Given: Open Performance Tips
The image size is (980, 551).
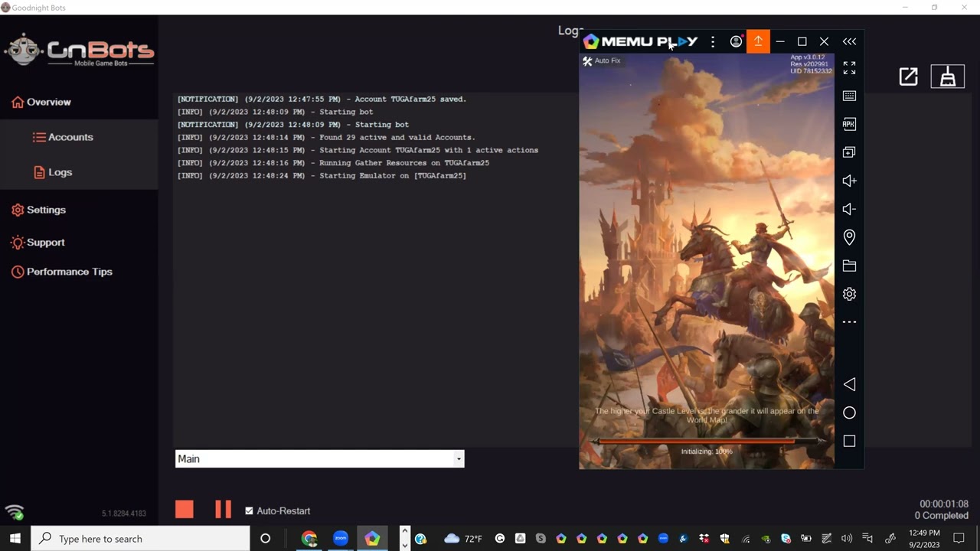Looking at the screenshot, I should (61, 272).
